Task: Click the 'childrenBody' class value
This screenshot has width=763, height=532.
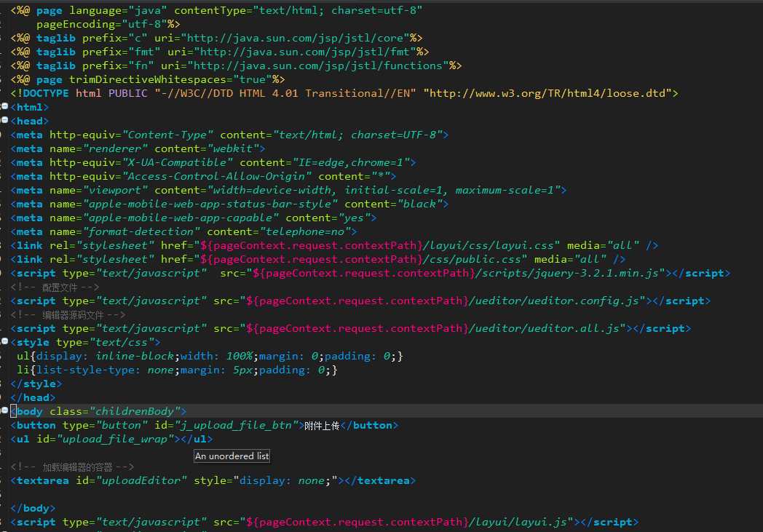Action: 134,412
